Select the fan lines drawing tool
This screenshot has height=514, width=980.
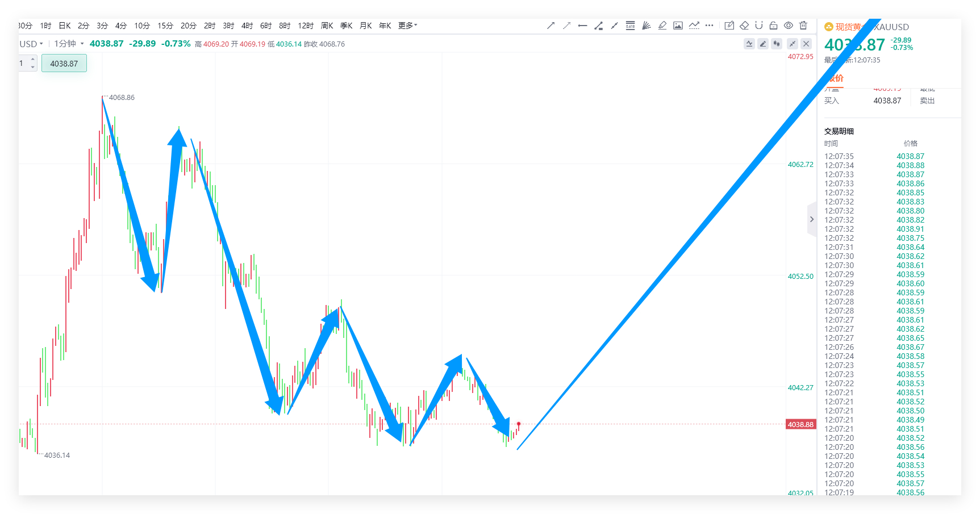(x=646, y=26)
